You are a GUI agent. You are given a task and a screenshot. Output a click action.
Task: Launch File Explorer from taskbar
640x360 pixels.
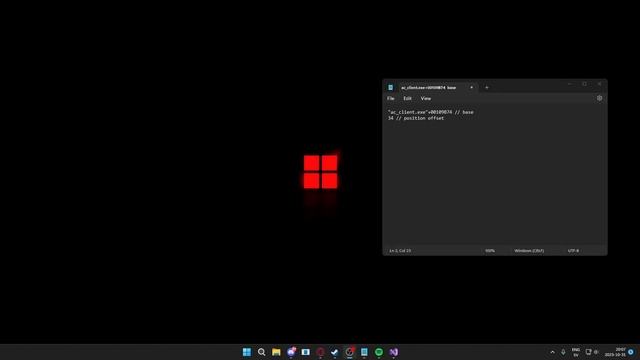coord(276,352)
